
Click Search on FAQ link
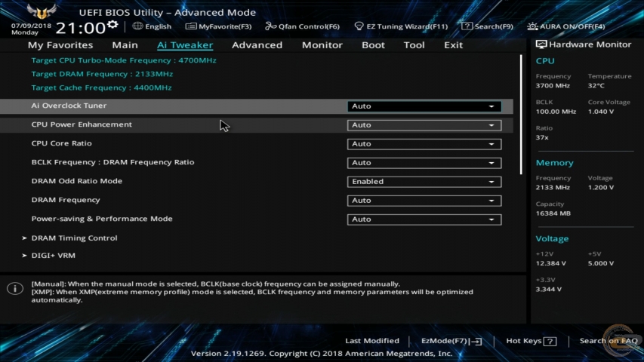(x=609, y=341)
